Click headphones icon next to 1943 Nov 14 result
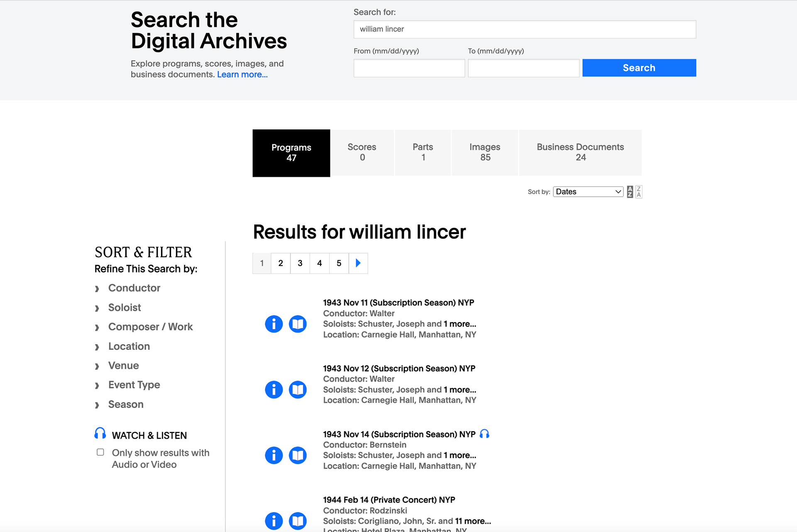The height and width of the screenshot is (532, 797). click(x=484, y=434)
